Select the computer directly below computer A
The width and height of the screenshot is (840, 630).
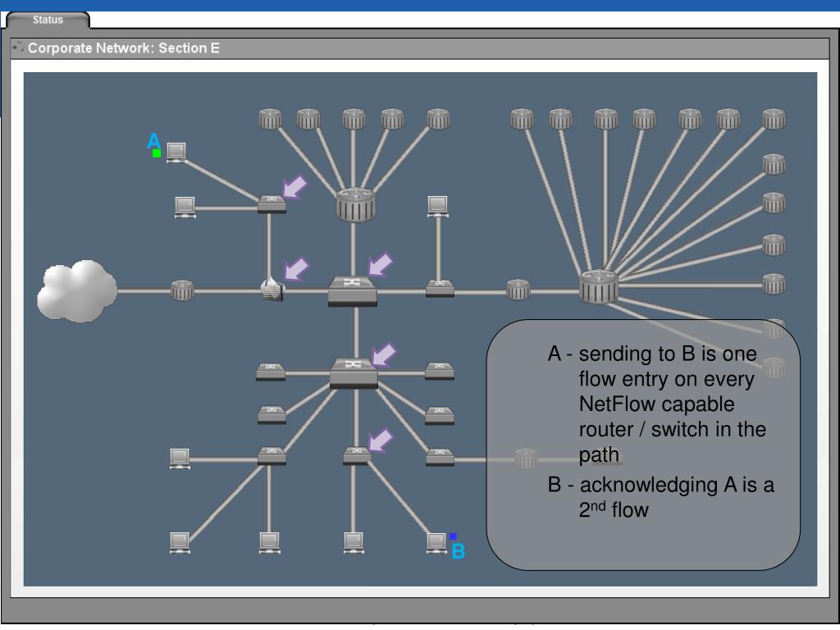tap(185, 207)
